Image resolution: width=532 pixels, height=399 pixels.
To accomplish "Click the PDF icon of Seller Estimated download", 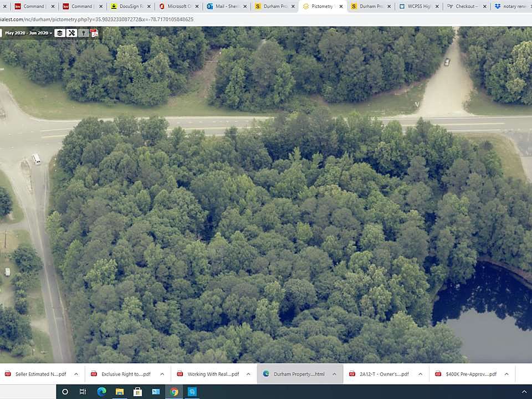I will tap(7, 374).
